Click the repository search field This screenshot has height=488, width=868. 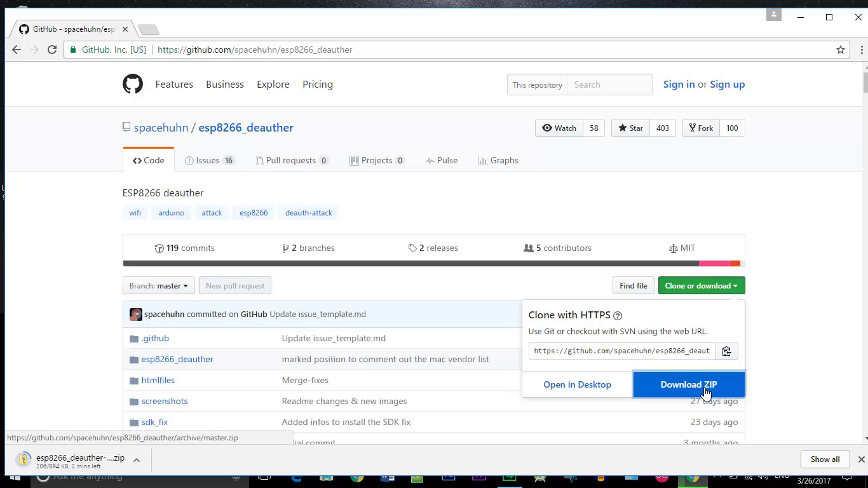click(610, 85)
